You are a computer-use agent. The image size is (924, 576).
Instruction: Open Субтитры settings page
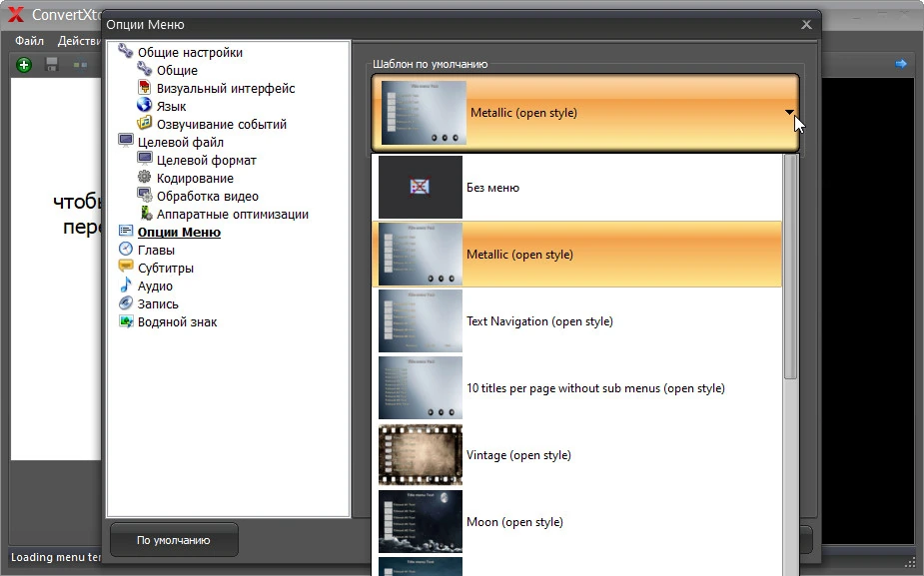tap(166, 268)
